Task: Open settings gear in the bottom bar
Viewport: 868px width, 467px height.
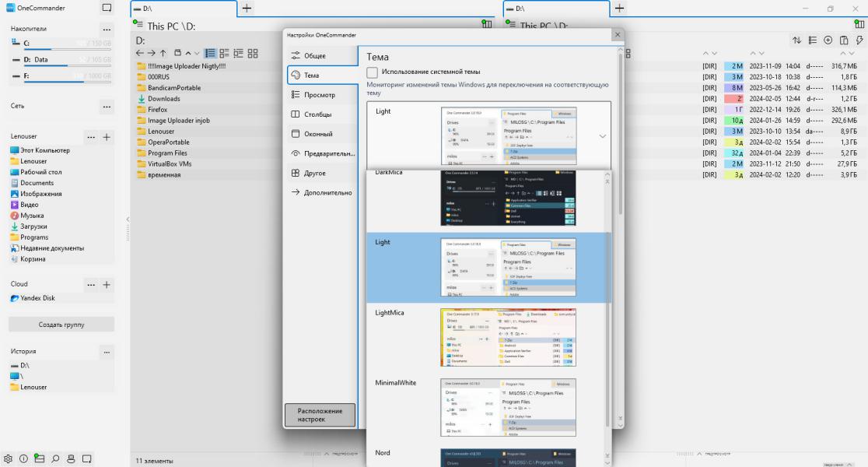Action: [x=8, y=458]
